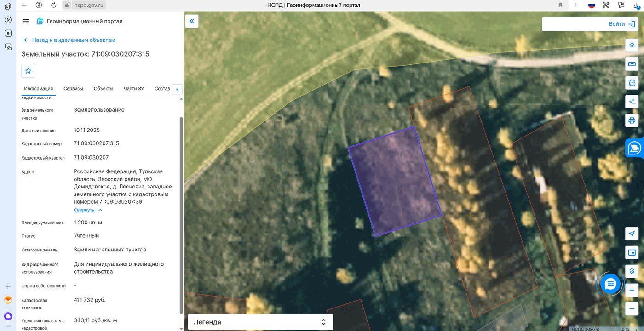The width and height of the screenshot is (644, 331).
Task: Click the Войти login button
Action: tap(591, 24)
